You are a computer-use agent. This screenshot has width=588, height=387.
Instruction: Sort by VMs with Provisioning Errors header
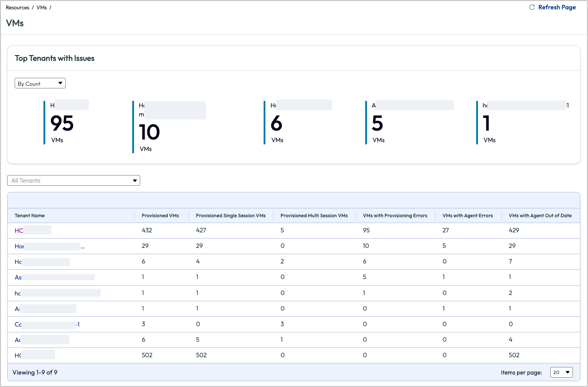(x=395, y=215)
